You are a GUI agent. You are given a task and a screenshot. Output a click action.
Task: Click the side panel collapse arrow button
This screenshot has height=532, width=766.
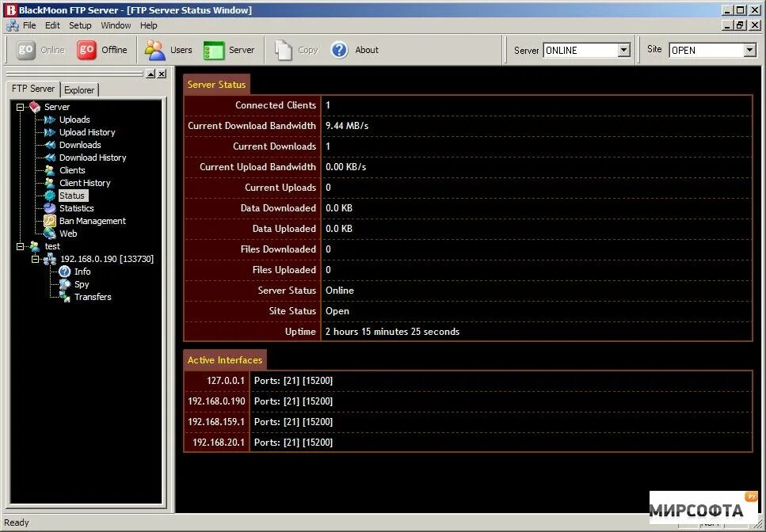point(151,74)
